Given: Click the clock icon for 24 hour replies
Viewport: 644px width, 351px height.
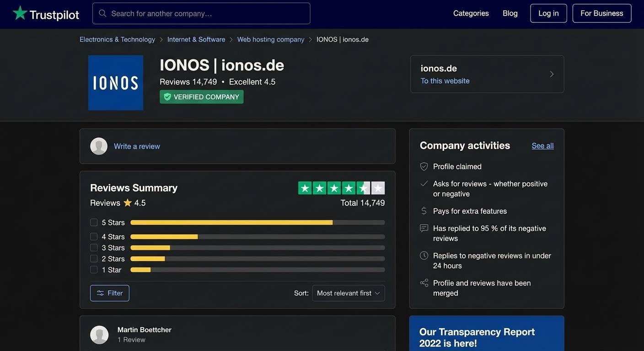Looking at the screenshot, I should pos(424,255).
